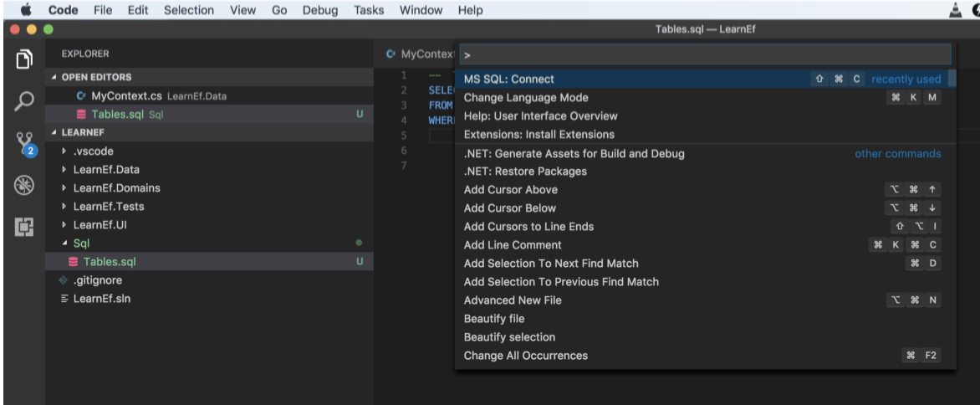Switch to the MyContext.cs editor tab

[420, 54]
